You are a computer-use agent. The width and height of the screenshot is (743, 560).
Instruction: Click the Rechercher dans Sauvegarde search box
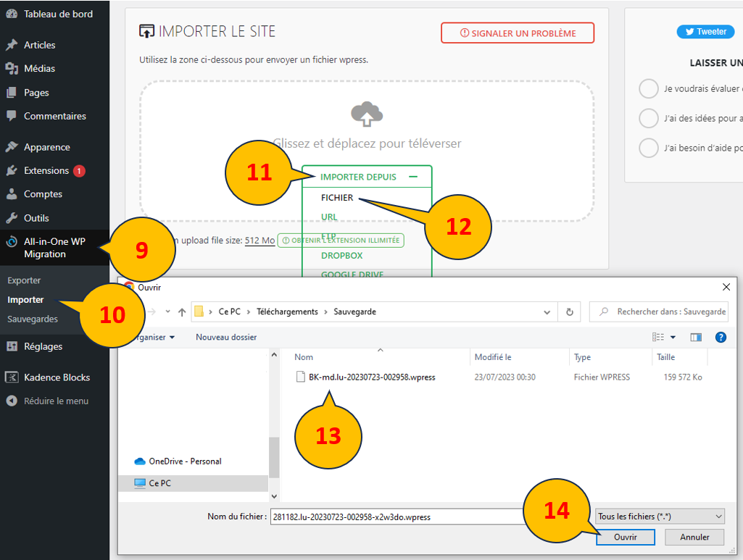[x=659, y=312]
